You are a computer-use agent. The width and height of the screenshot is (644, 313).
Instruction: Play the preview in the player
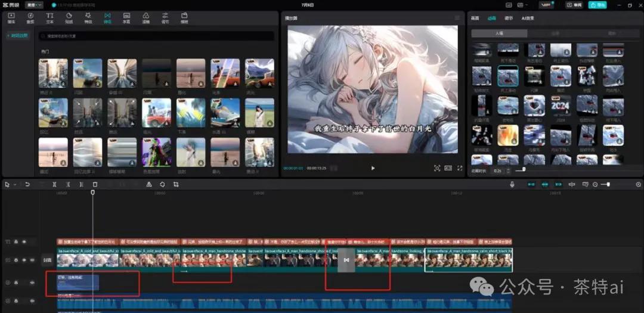click(373, 168)
